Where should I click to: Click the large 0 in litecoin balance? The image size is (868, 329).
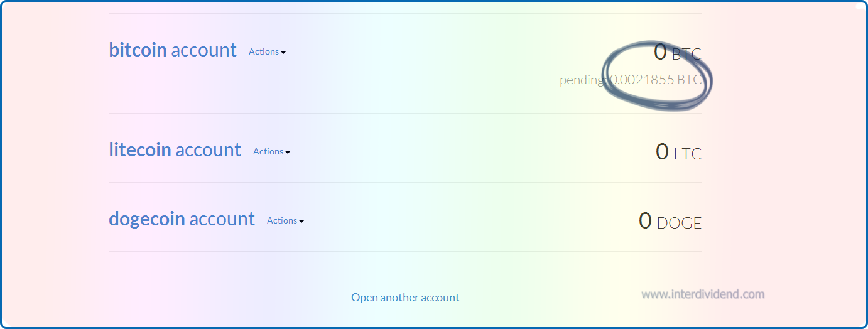(662, 152)
